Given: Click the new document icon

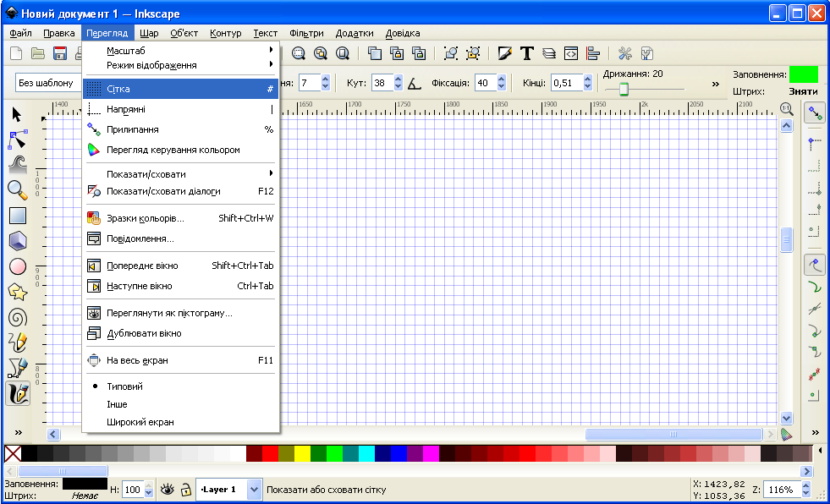Looking at the screenshot, I should click(16, 53).
